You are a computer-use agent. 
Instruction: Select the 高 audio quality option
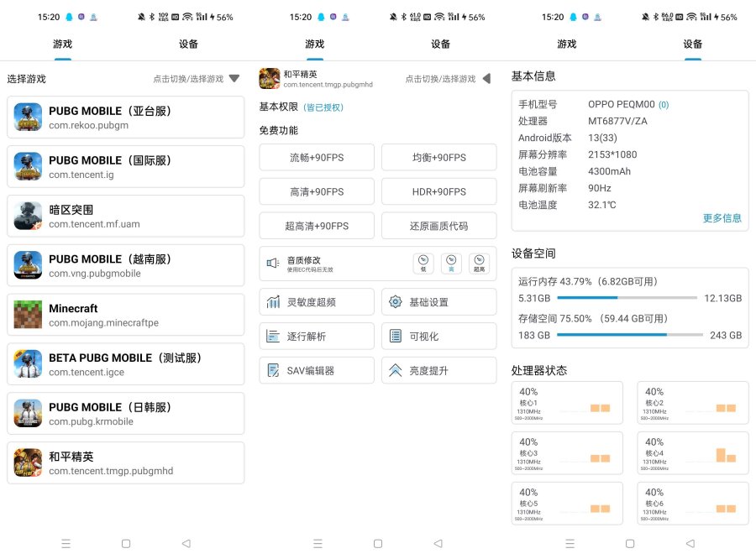tap(452, 264)
